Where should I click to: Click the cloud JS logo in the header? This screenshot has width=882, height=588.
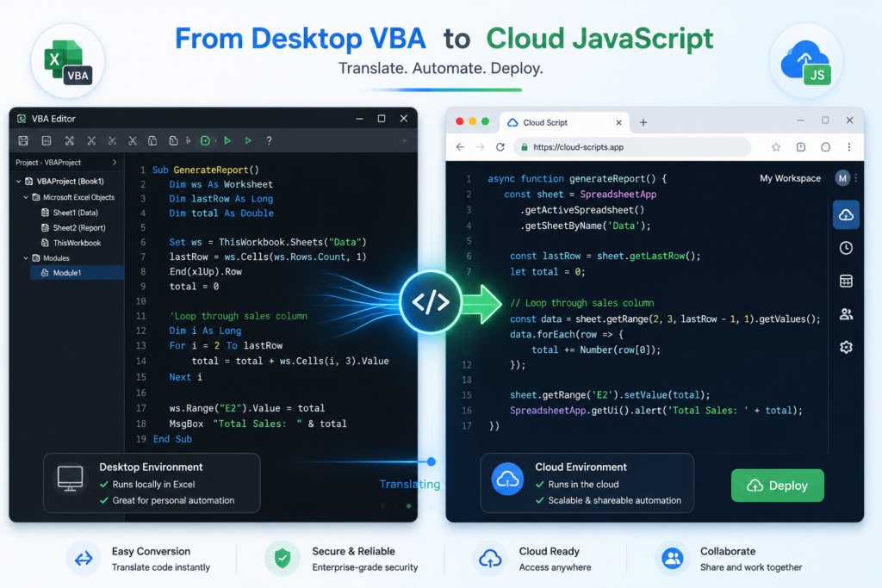tap(806, 62)
